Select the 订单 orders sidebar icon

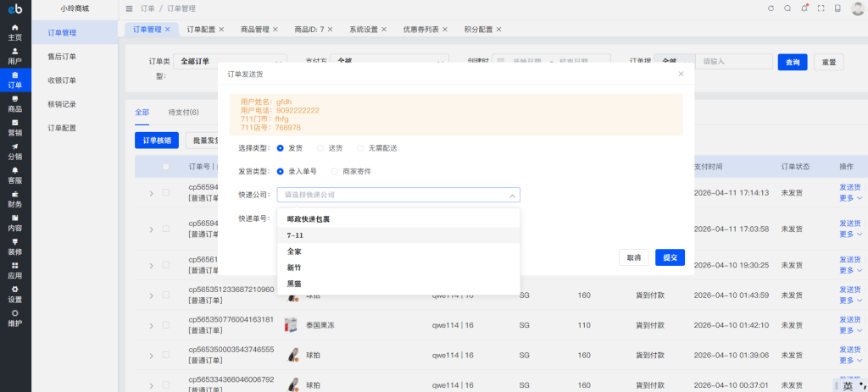tap(15, 80)
